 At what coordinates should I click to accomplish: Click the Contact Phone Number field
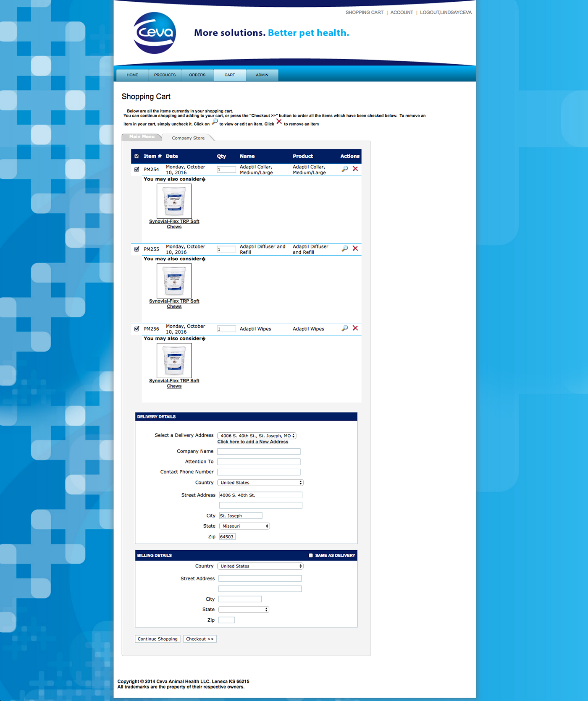(259, 472)
